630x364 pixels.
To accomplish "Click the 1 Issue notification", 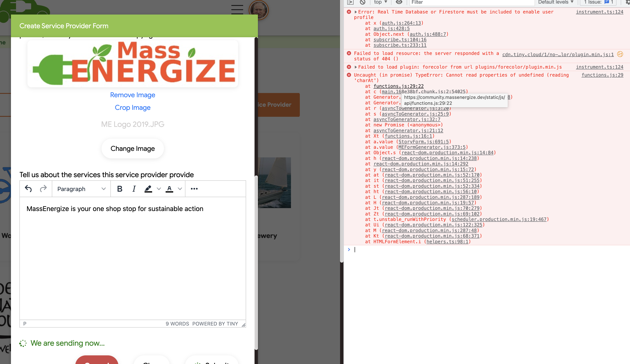I will tap(598, 3).
